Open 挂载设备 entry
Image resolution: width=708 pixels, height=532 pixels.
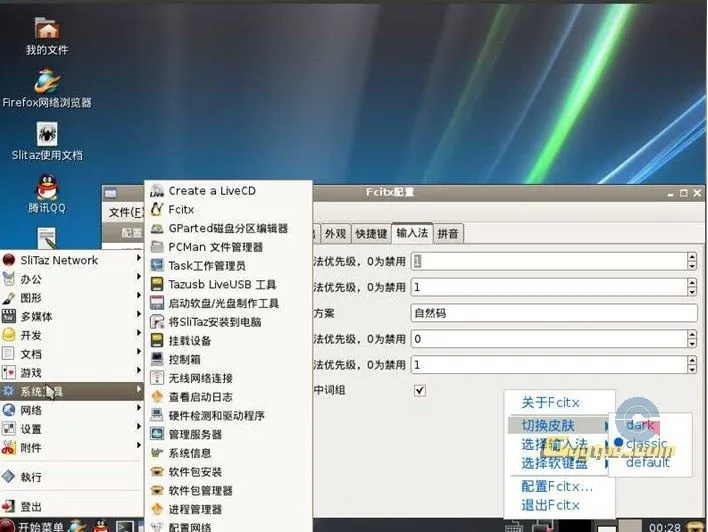tap(228, 341)
